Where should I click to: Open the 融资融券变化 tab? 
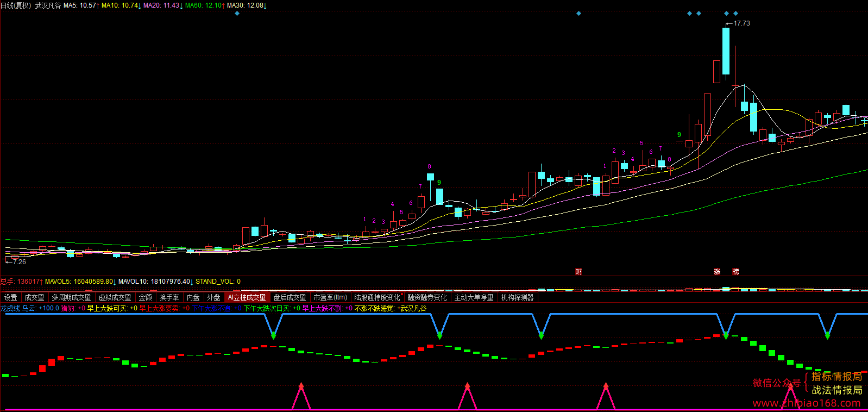pos(427,297)
